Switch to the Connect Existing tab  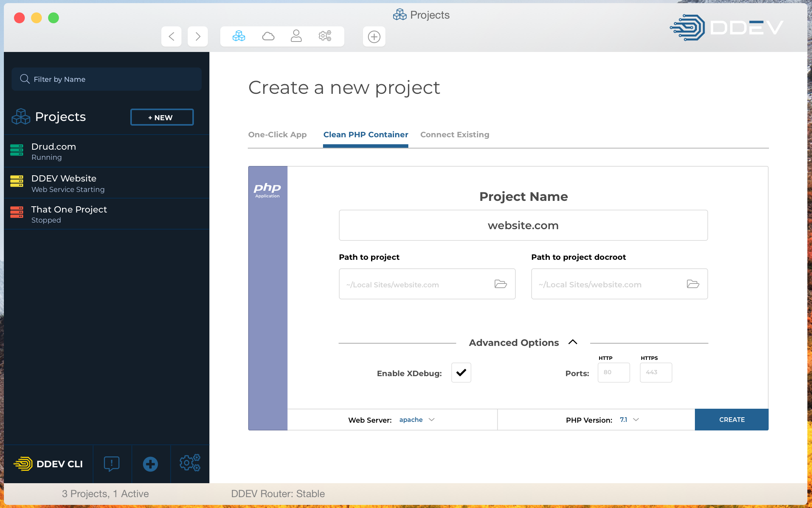[x=454, y=135]
